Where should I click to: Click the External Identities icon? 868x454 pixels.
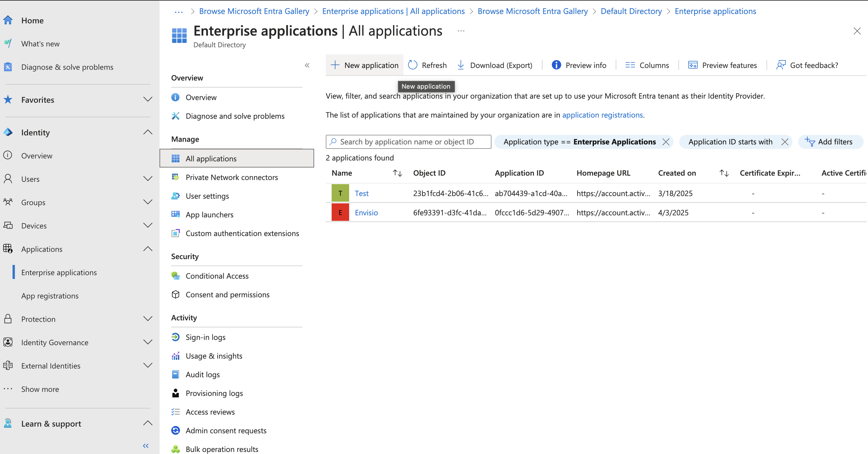click(x=8, y=365)
